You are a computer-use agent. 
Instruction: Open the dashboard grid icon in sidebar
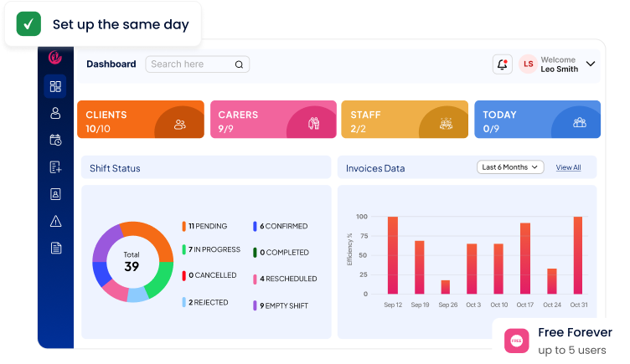pos(55,86)
